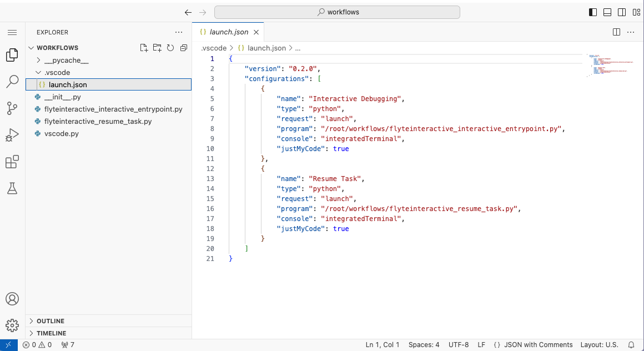Viewport: 644px width, 351px height.
Task: Open the Testing view
Action: [x=12, y=188]
